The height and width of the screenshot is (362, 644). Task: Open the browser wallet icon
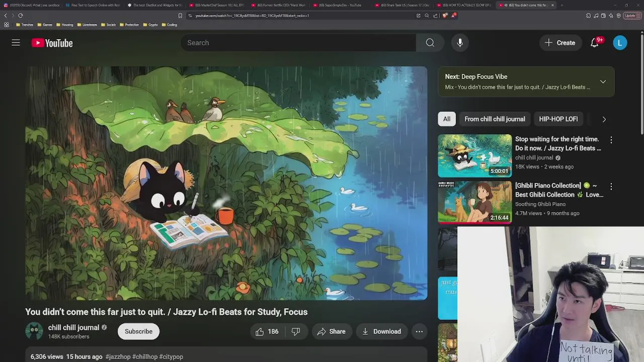point(603,16)
